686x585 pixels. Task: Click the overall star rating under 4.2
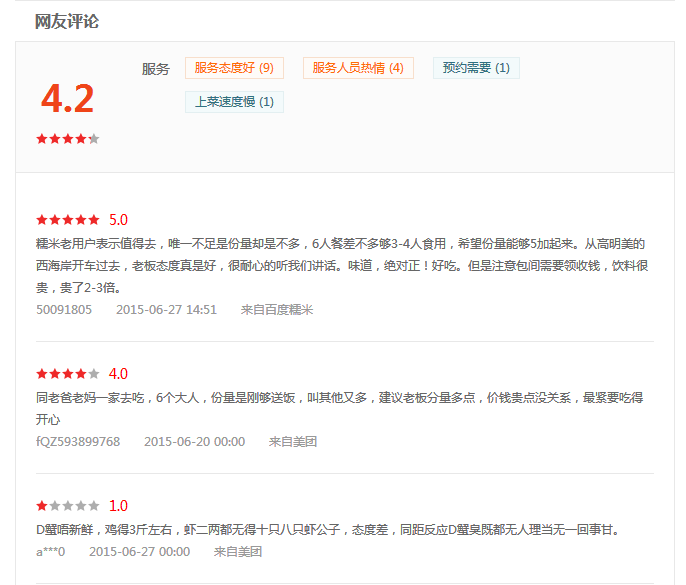68,139
